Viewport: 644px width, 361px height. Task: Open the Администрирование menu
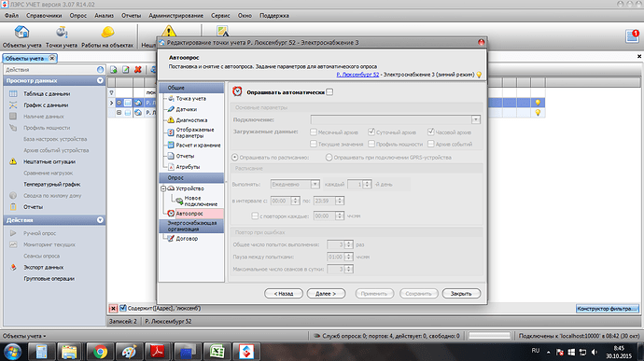(x=175, y=16)
